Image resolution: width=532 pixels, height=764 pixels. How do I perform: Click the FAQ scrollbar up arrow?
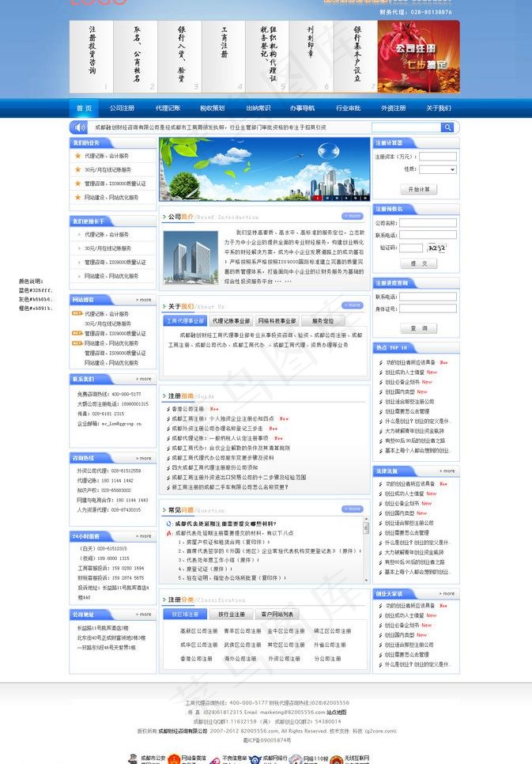(366, 520)
